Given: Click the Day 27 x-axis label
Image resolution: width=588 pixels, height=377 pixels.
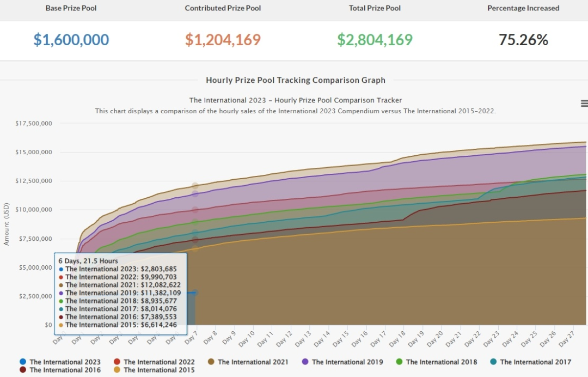Looking at the screenshot, I should (566, 339).
